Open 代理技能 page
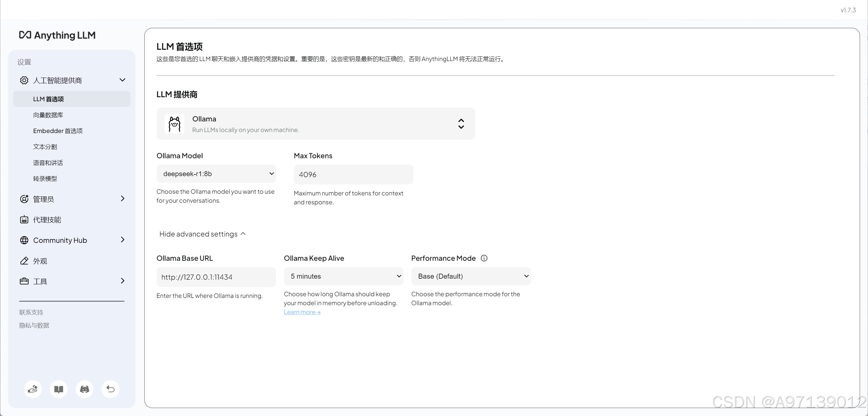 [47, 220]
